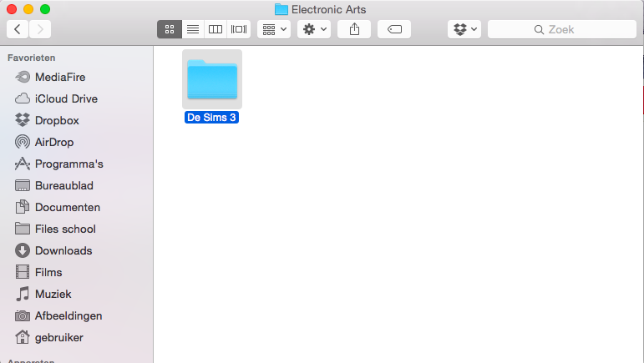Switch to icon view

(170, 29)
